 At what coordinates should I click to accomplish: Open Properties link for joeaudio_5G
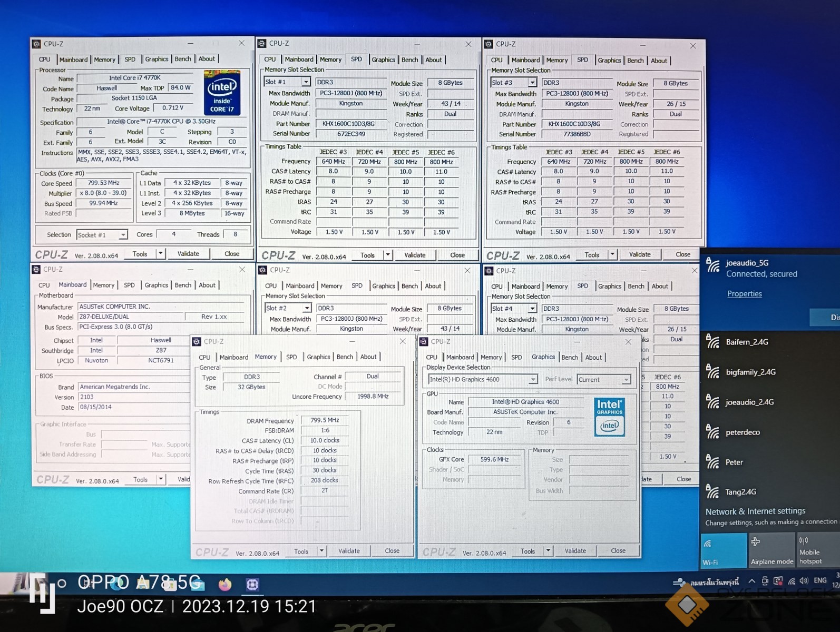(x=744, y=294)
